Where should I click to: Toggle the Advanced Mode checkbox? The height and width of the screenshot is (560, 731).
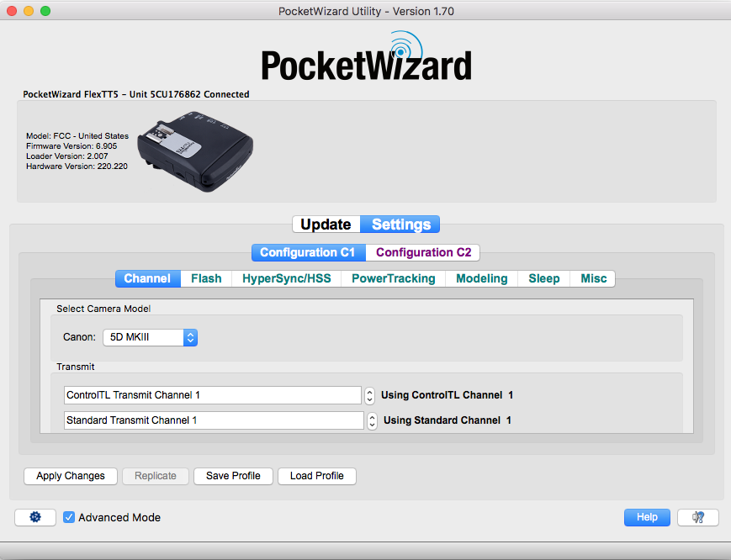point(69,517)
